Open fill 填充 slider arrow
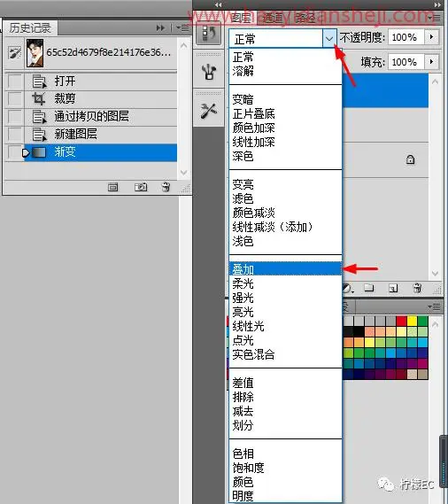448x504 pixels. [431, 62]
